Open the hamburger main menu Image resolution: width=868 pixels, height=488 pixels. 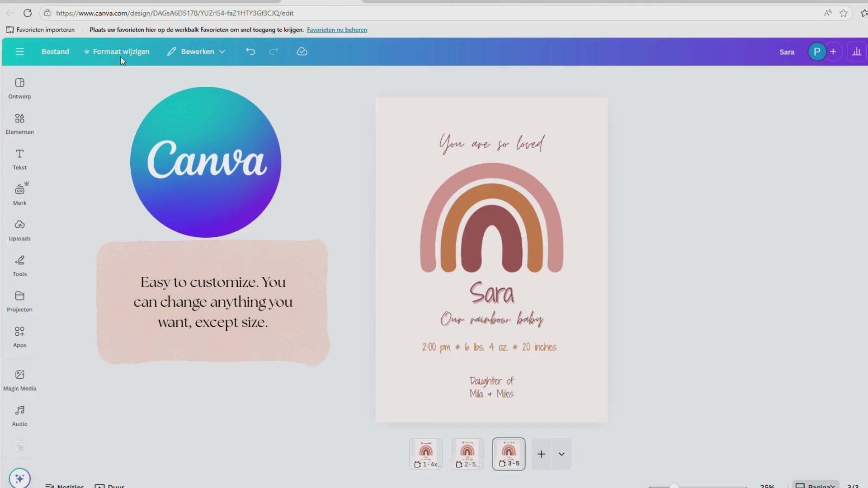coord(19,52)
